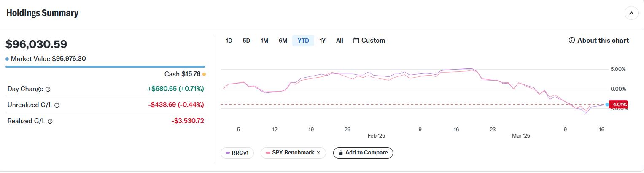Show the 1Y chart range
The height and width of the screenshot is (173, 644).
(x=323, y=41)
